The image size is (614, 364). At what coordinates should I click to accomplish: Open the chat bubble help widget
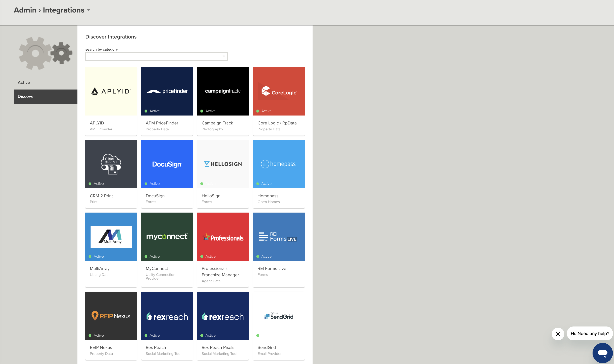[x=602, y=353]
